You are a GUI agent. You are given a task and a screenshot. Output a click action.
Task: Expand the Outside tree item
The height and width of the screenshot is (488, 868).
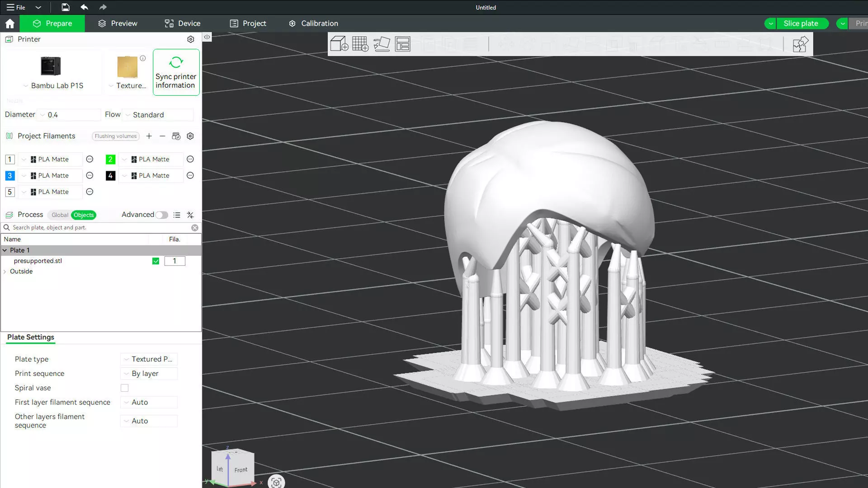(5, 272)
